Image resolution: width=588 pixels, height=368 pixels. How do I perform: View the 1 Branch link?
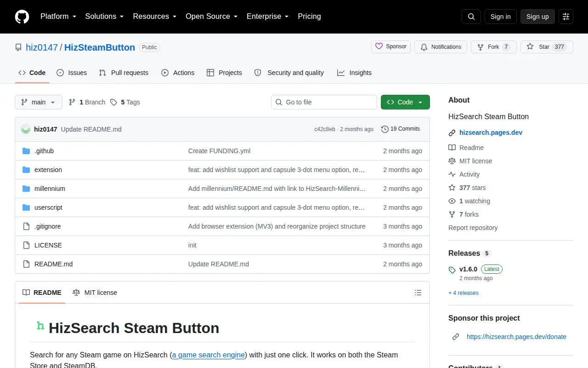87,102
